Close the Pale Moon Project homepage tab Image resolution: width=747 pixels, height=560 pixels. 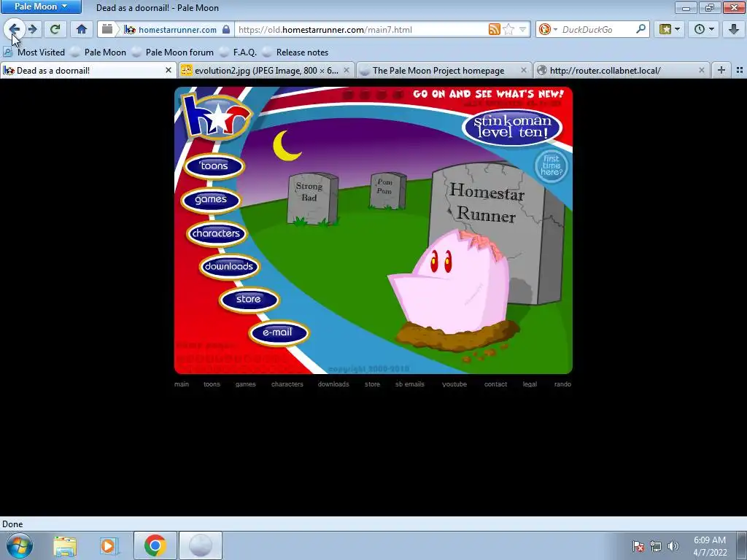[524, 71]
